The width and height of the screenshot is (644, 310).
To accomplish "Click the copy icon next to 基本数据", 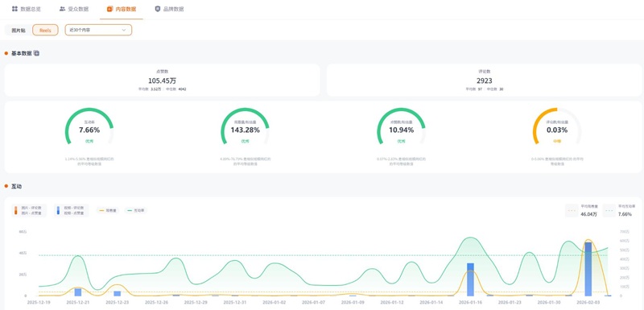I will [x=36, y=53].
